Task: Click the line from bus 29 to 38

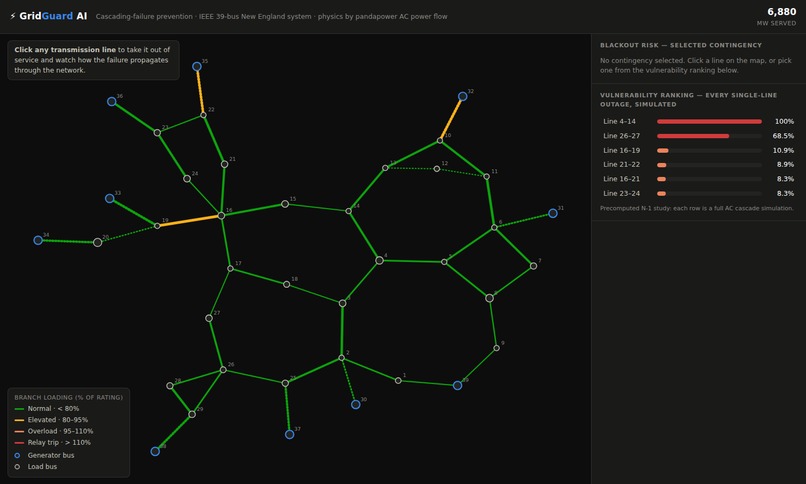Action: (x=173, y=433)
